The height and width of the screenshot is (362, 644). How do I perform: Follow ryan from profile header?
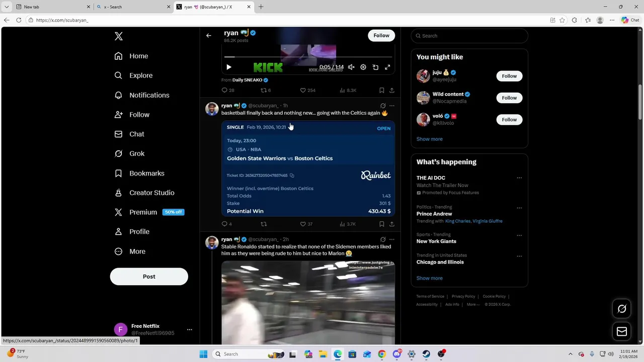pos(381,35)
